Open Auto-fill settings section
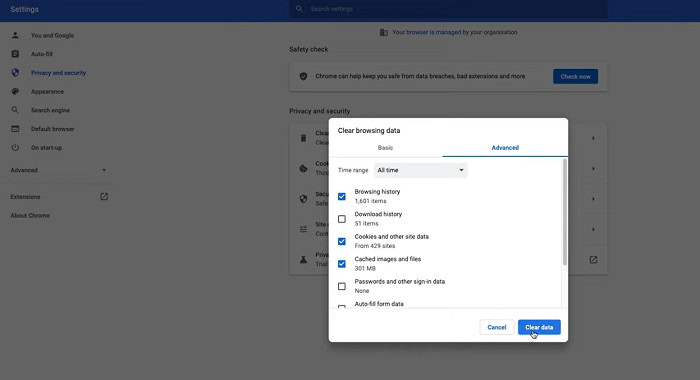The height and width of the screenshot is (380, 700). pyautogui.click(x=42, y=54)
